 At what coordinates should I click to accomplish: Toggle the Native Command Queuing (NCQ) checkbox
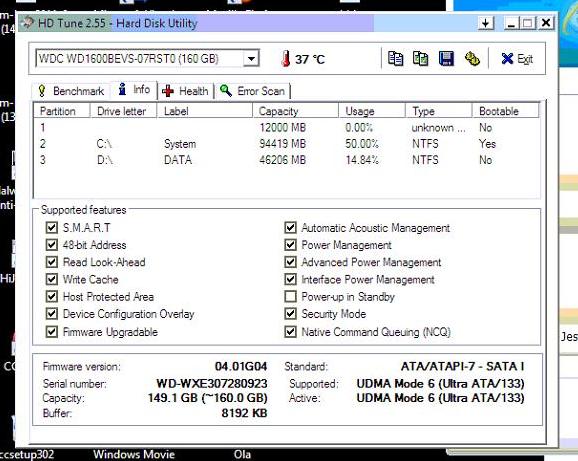coord(290,332)
